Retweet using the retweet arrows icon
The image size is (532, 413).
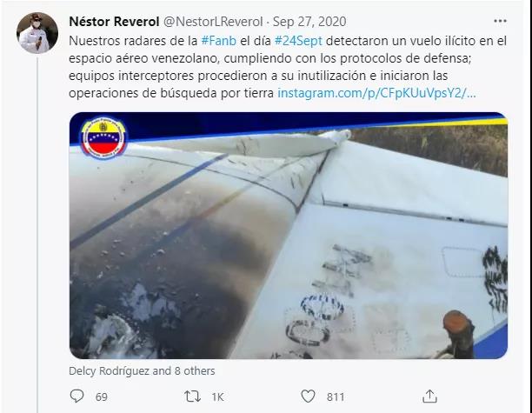pyautogui.click(x=192, y=396)
